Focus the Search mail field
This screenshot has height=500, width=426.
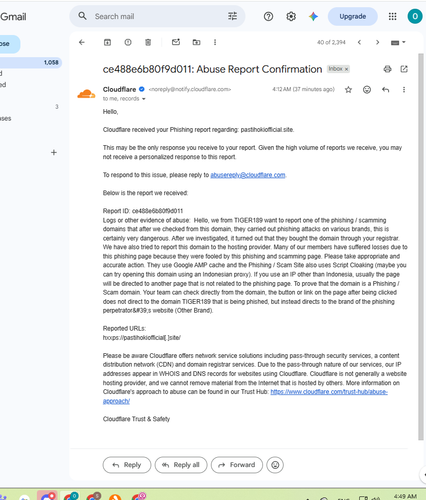(157, 16)
